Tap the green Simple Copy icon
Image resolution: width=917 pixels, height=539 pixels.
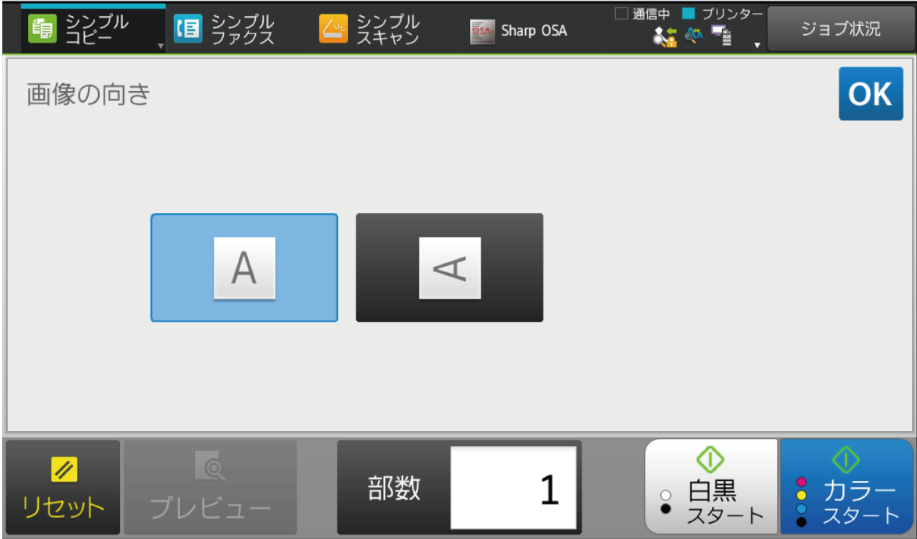pos(43,29)
